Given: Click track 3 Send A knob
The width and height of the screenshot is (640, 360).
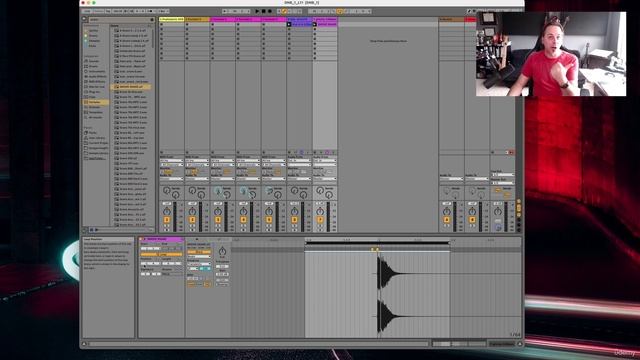Looking at the screenshot, I should click(218, 190).
